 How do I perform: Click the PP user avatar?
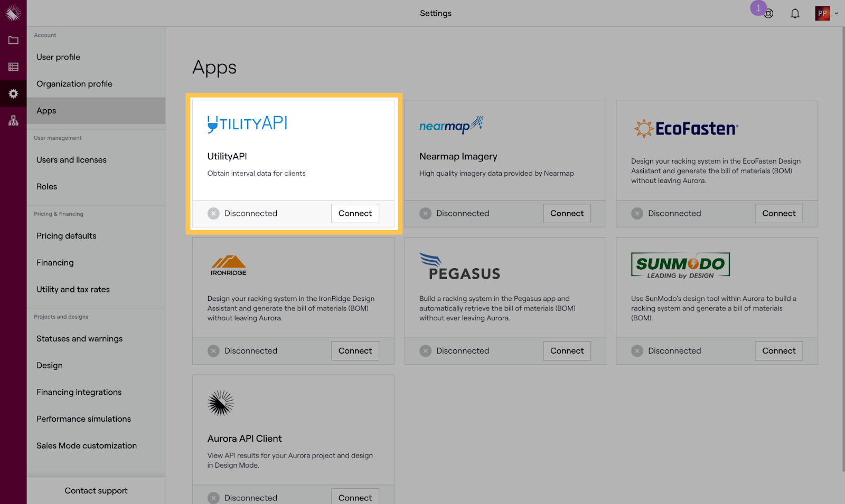tap(822, 14)
